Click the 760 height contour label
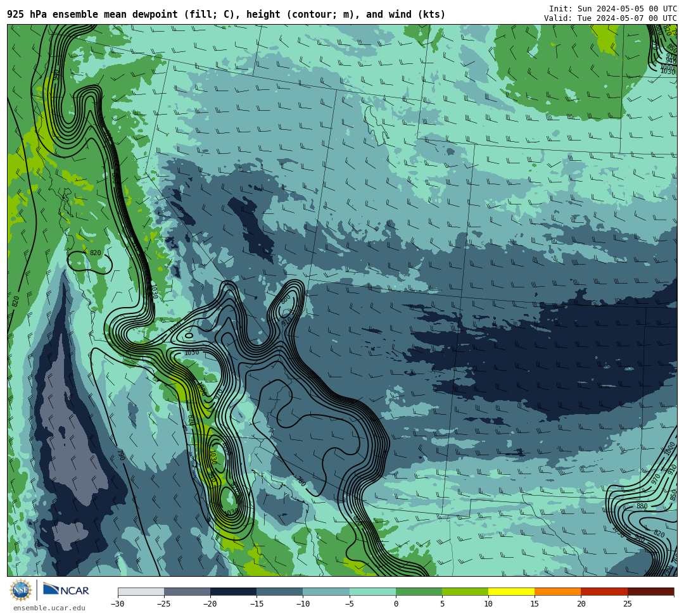 [x=301, y=482]
